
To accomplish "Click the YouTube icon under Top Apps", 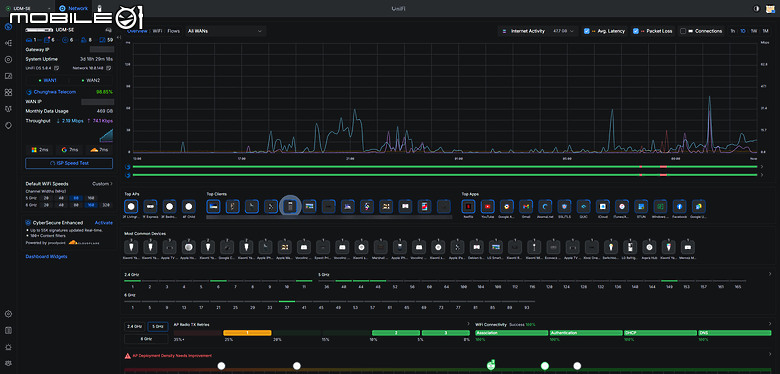I will tap(488, 206).
